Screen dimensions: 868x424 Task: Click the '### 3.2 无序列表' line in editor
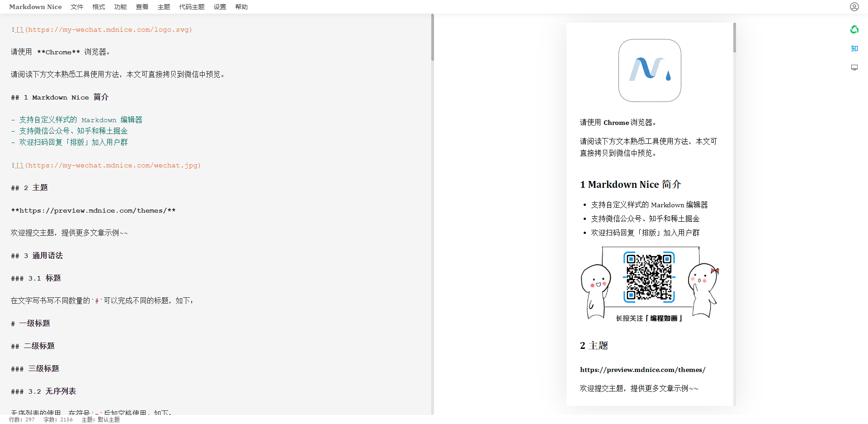(43, 391)
